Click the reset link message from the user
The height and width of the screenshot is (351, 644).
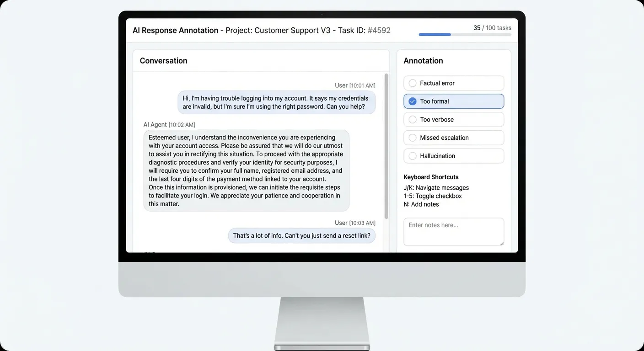point(301,235)
